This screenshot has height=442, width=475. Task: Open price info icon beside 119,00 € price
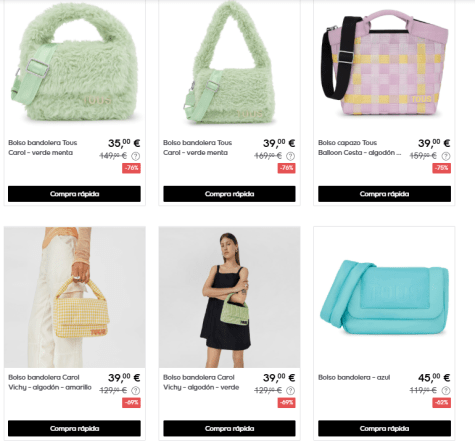tap(446, 390)
